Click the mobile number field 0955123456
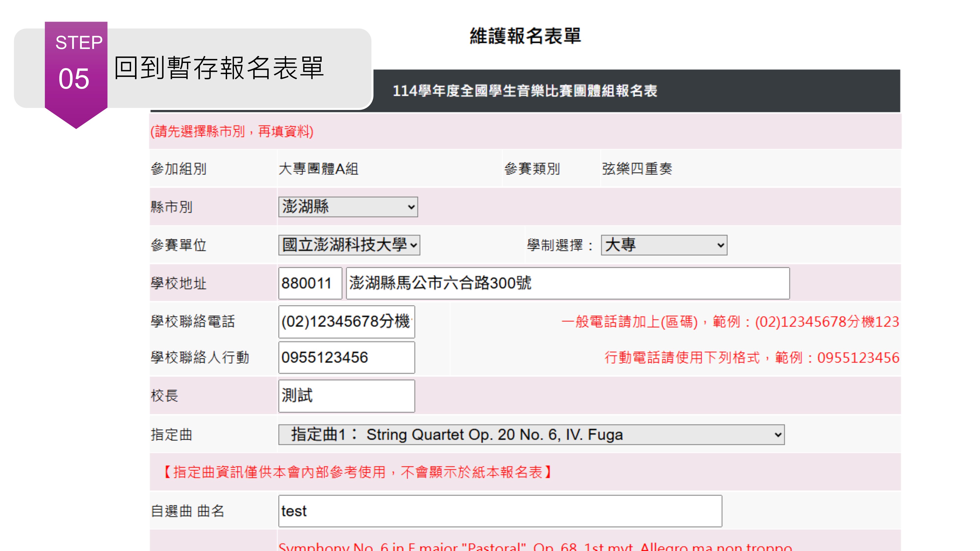This screenshot has width=980, height=551. 346,358
